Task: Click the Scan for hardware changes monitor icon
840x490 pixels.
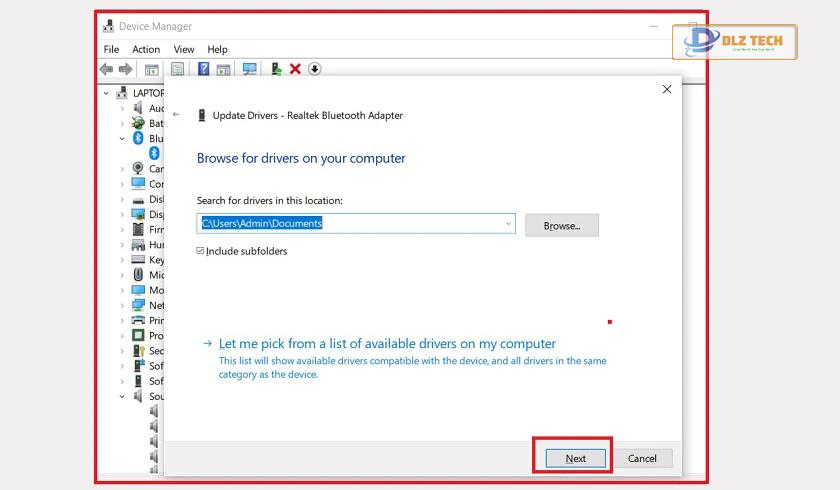Action: tap(250, 69)
